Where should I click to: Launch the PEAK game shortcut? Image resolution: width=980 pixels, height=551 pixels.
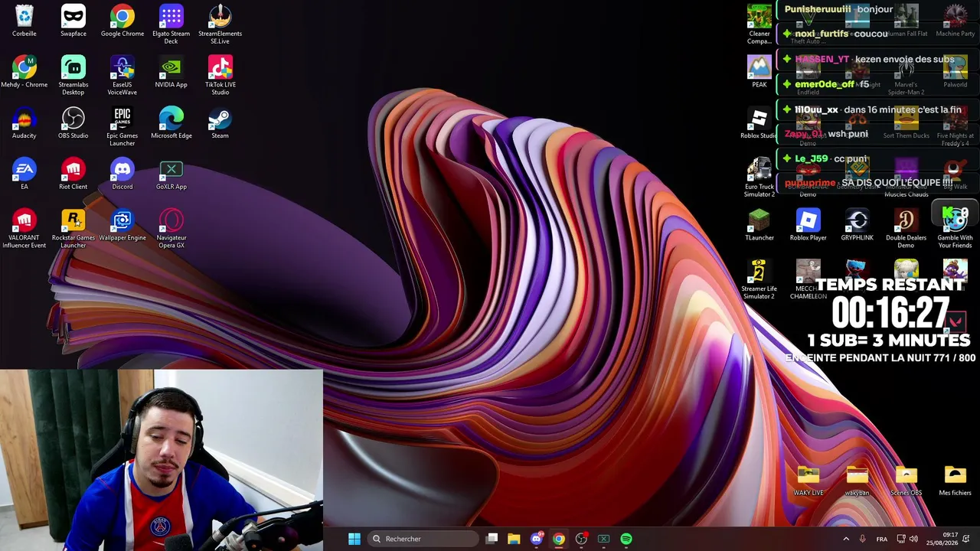point(759,72)
